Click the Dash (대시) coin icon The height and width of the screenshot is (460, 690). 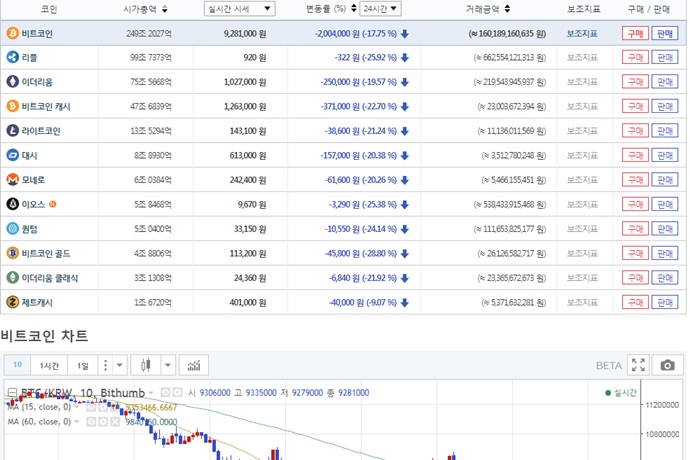click(12, 155)
